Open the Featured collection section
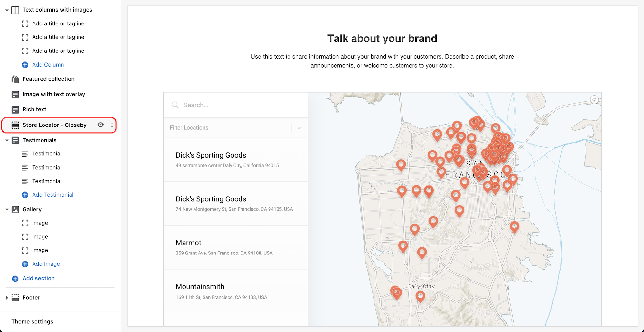644x332 pixels. click(49, 79)
